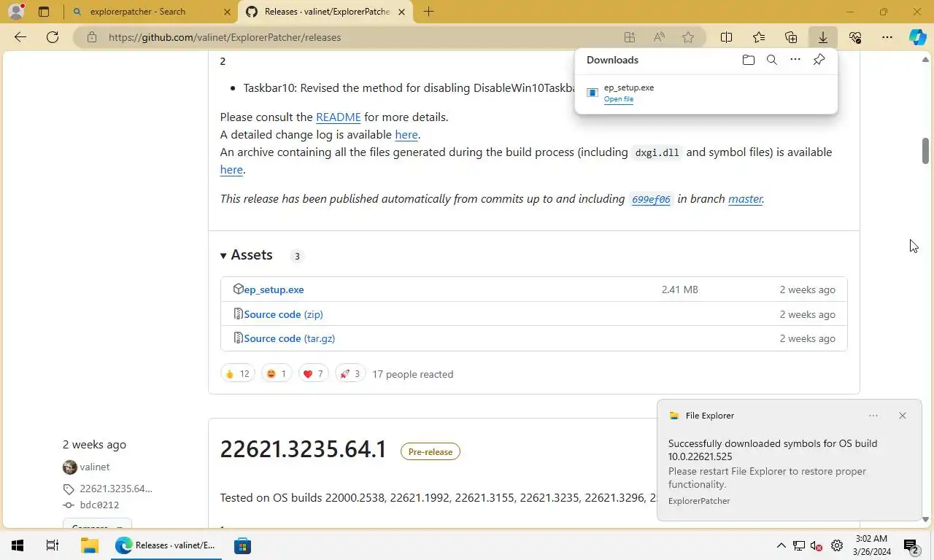The image size is (934, 560).
Task: Open the 22621.3235.64.1 release title
Action: 303,449
